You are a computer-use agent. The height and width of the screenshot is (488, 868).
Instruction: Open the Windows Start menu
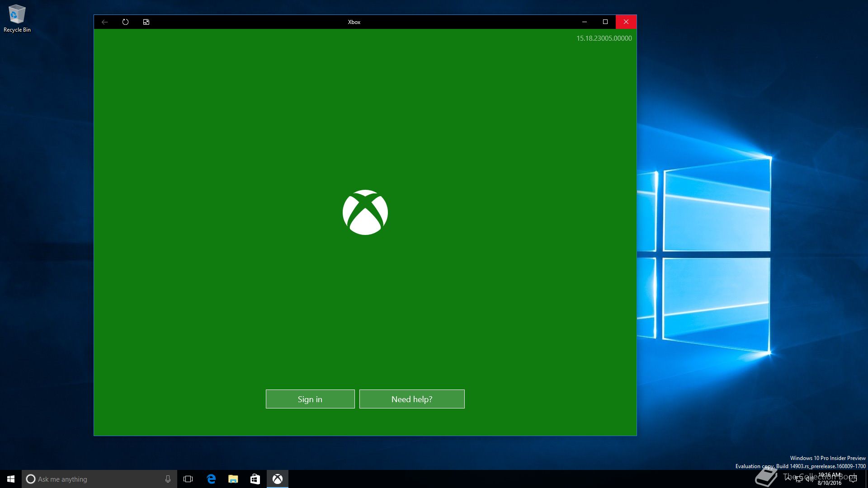pos(11,479)
